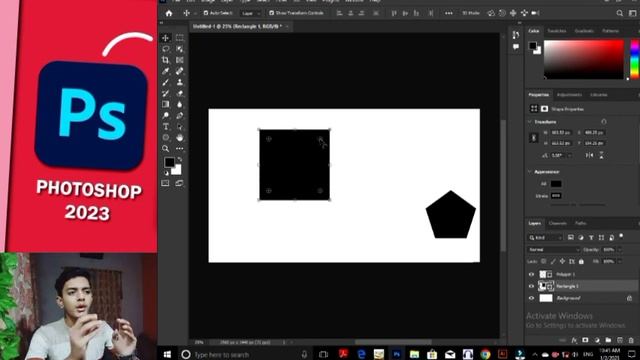Click the Windows Start button
The width and height of the screenshot is (640, 360).
(x=167, y=354)
